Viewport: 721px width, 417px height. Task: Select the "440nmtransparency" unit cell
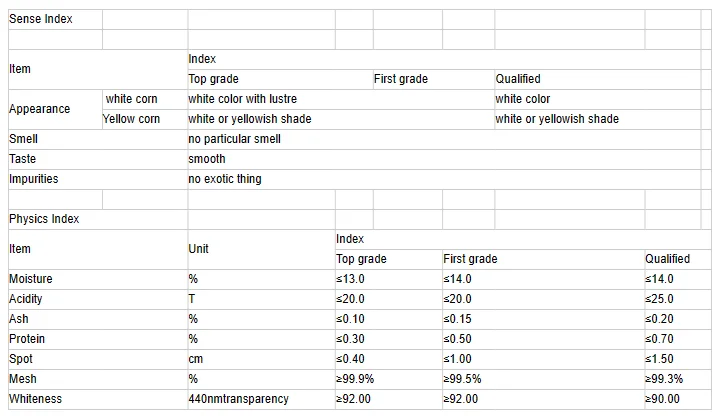pyautogui.click(x=238, y=399)
